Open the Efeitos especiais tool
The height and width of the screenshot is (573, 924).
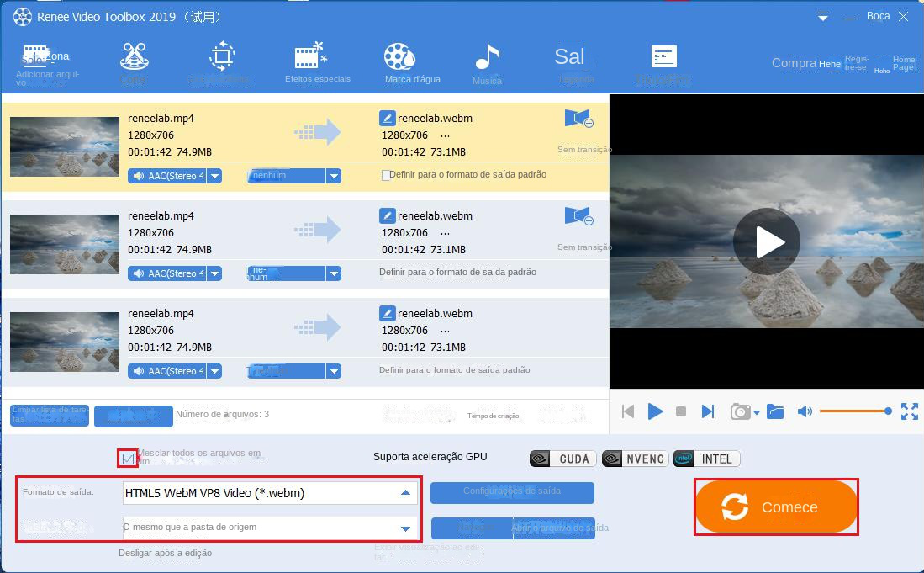tap(311, 57)
